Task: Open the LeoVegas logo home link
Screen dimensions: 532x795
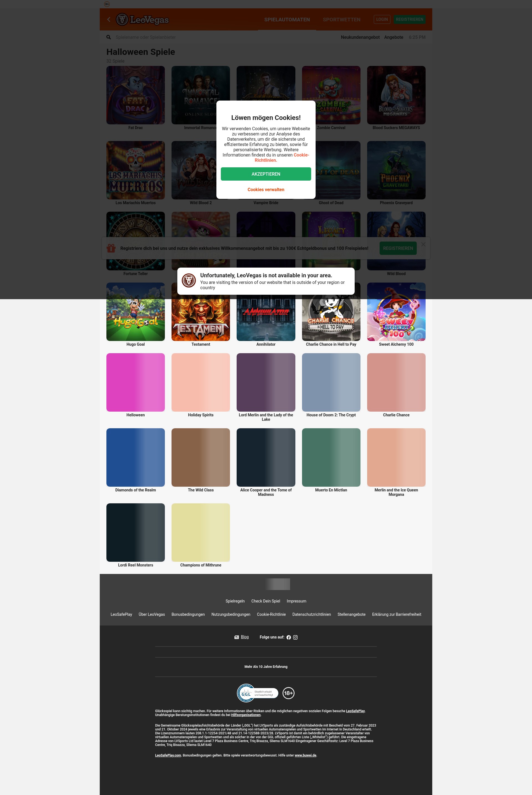Action: coord(142,20)
